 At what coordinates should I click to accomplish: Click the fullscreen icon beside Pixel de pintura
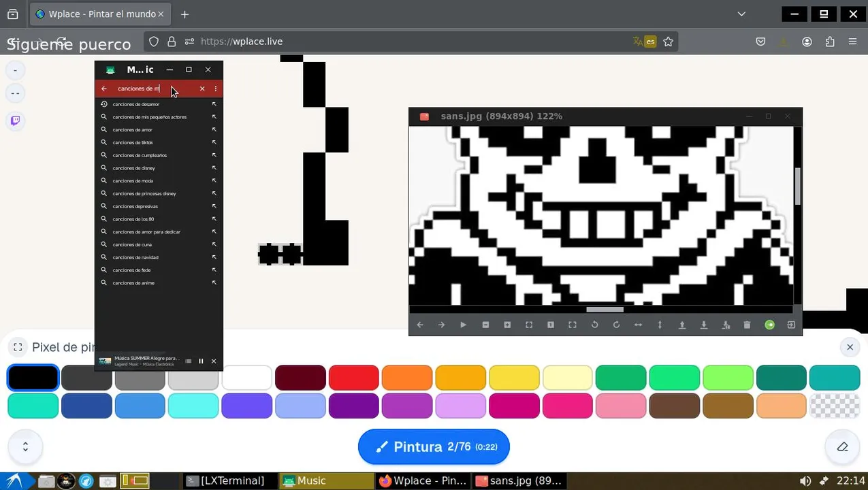(x=18, y=347)
